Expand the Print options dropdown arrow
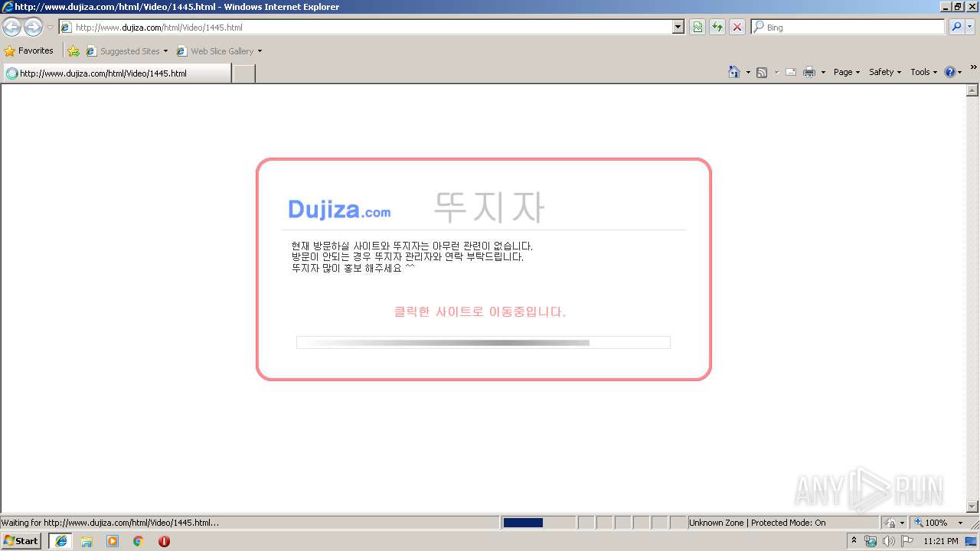Viewport: 980px width, 551px height. click(x=823, y=72)
